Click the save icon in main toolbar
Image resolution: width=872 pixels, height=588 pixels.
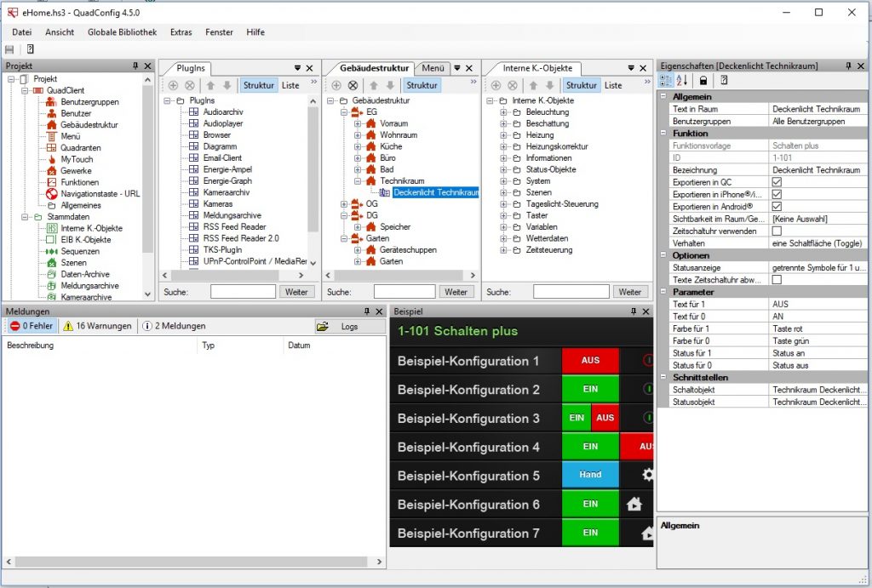[9, 49]
